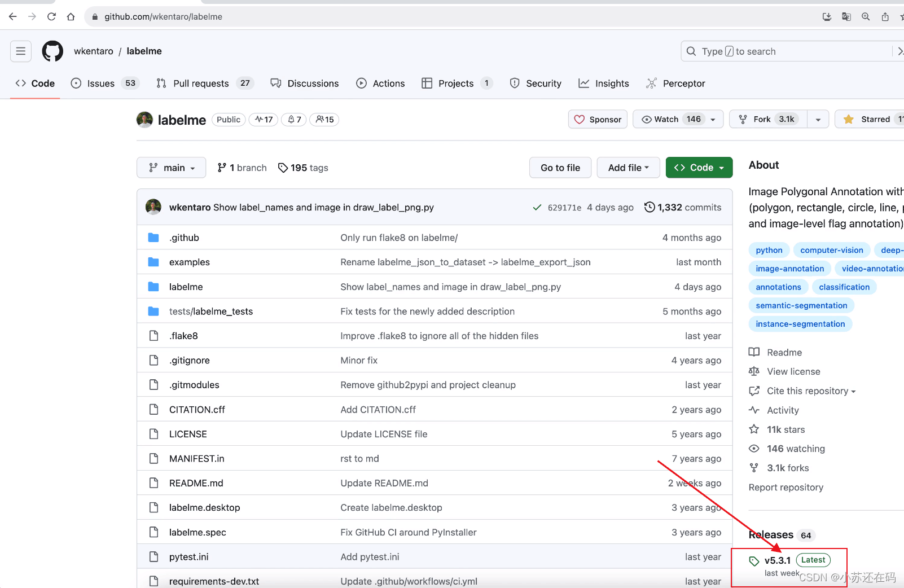Switch to the Code tab
Viewport: 904px width, 588px height.
[x=35, y=84]
